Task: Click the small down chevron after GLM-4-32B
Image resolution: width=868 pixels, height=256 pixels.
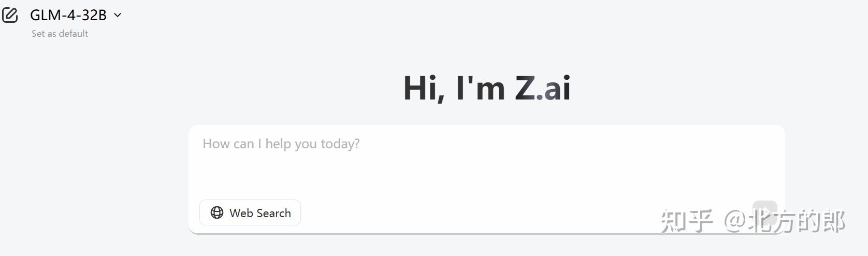Action: 118,16
